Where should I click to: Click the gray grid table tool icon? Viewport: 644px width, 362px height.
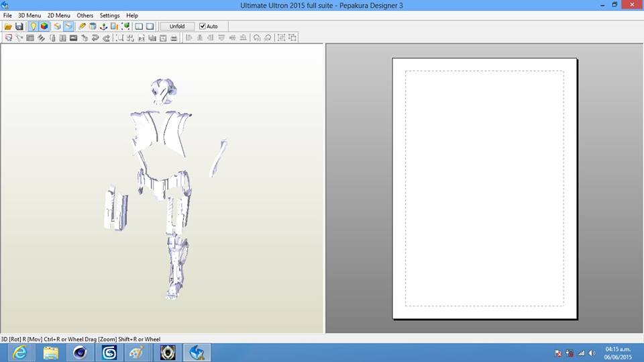pyautogui.click(x=30, y=38)
